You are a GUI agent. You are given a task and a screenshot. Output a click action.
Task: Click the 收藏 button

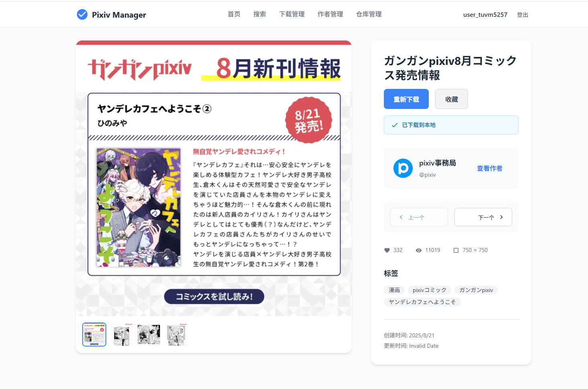[452, 99]
